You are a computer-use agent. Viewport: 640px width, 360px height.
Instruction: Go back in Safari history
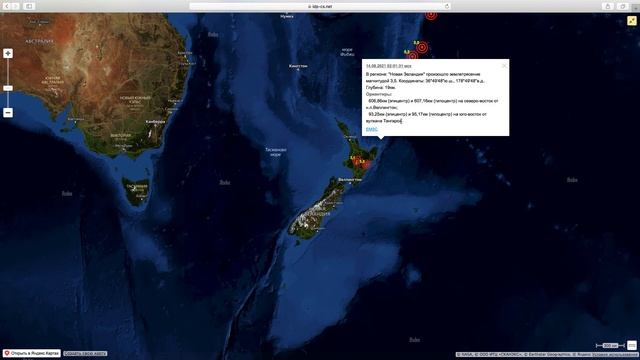tap(7, 6)
